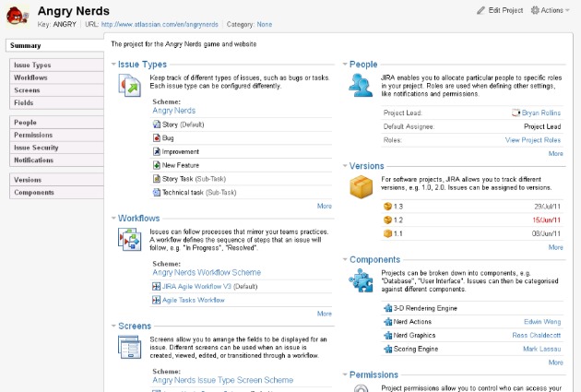Open the Screens sidebar tab
The image size is (581, 392).
(56, 90)
